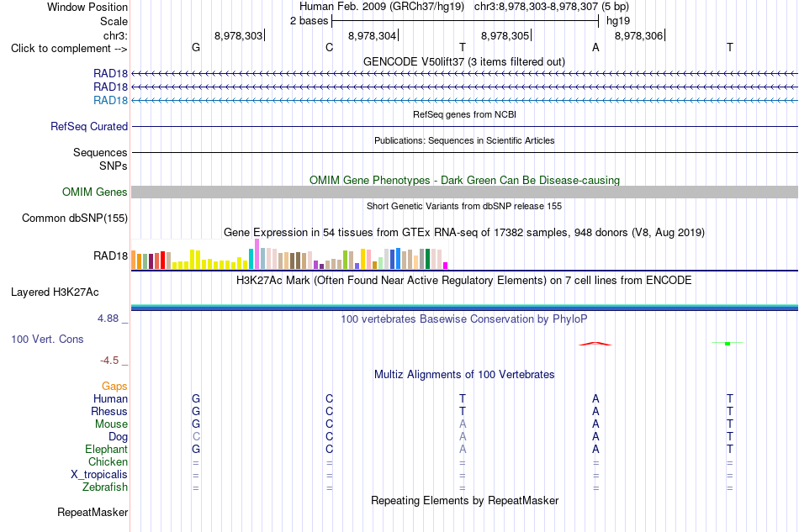The width and height of the screenshot is (799, 532).
Task: Click the 'Elephant' alignment row label
Action: point(107,449)
